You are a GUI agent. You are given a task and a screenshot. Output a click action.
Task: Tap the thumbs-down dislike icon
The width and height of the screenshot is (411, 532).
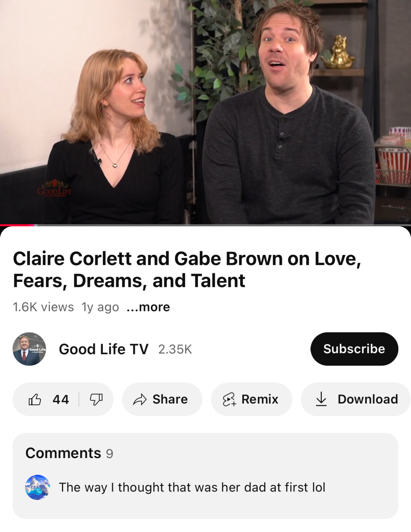[96, 399]
